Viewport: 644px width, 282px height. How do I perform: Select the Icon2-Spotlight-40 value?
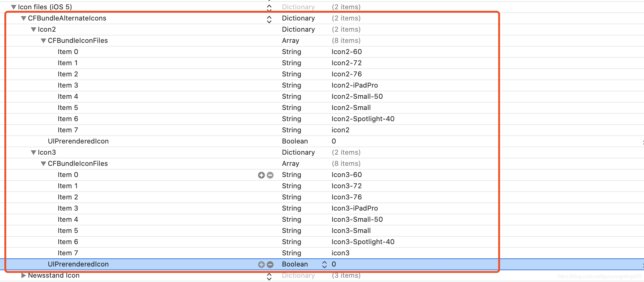363,119
